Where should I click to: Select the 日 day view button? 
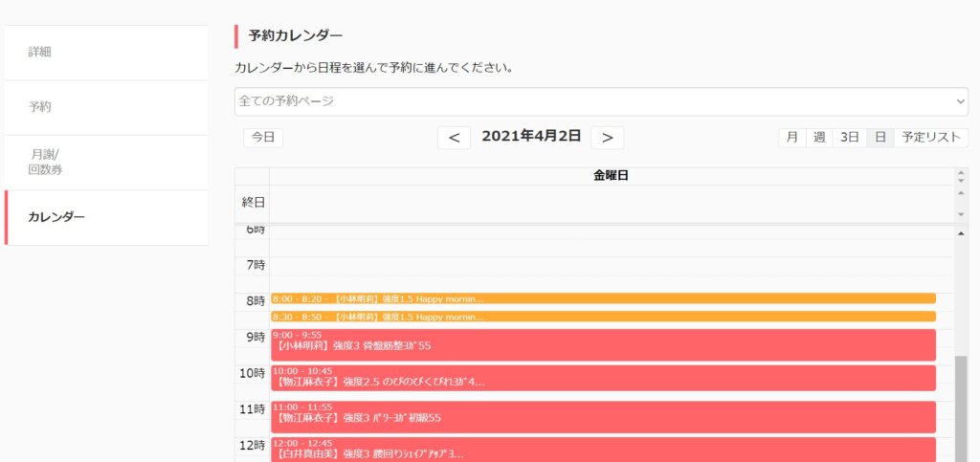(x=880, y=138)
